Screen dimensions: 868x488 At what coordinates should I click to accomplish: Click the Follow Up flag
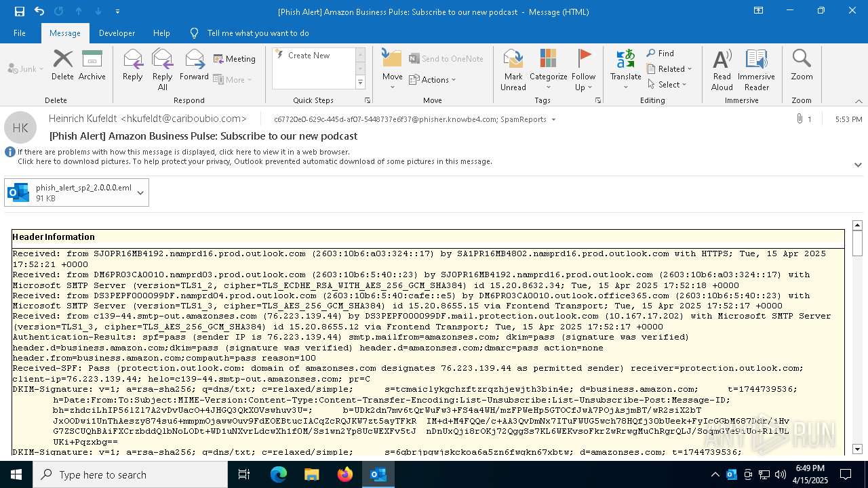(x=584, y=69)
